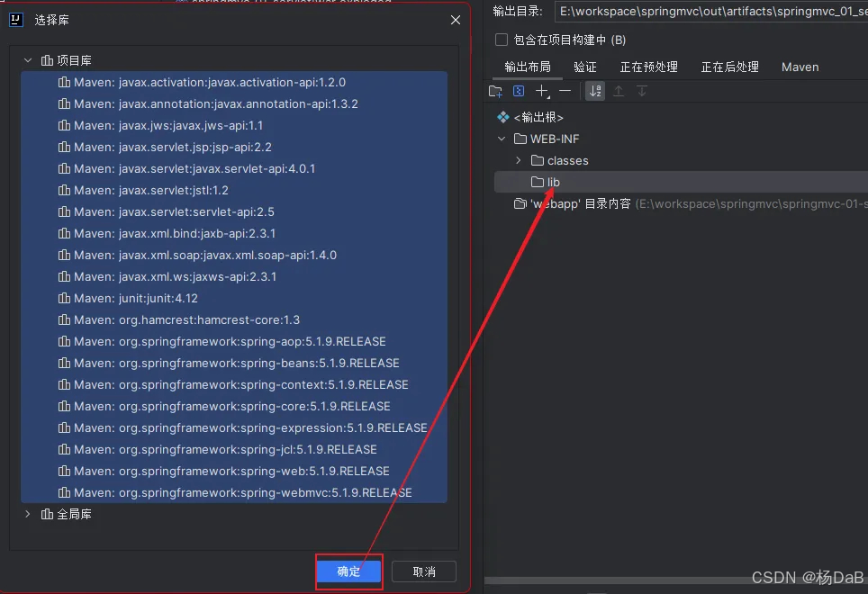Switch to the 输出布局 tab
The height and width of the screenshot is (594, 868).
click(528, 67)
